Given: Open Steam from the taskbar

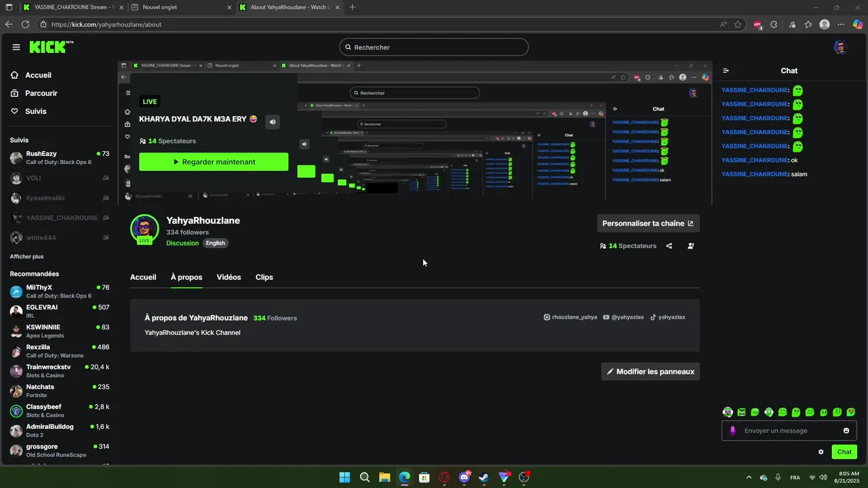Looking at the screenshot, I should [484, 477].
